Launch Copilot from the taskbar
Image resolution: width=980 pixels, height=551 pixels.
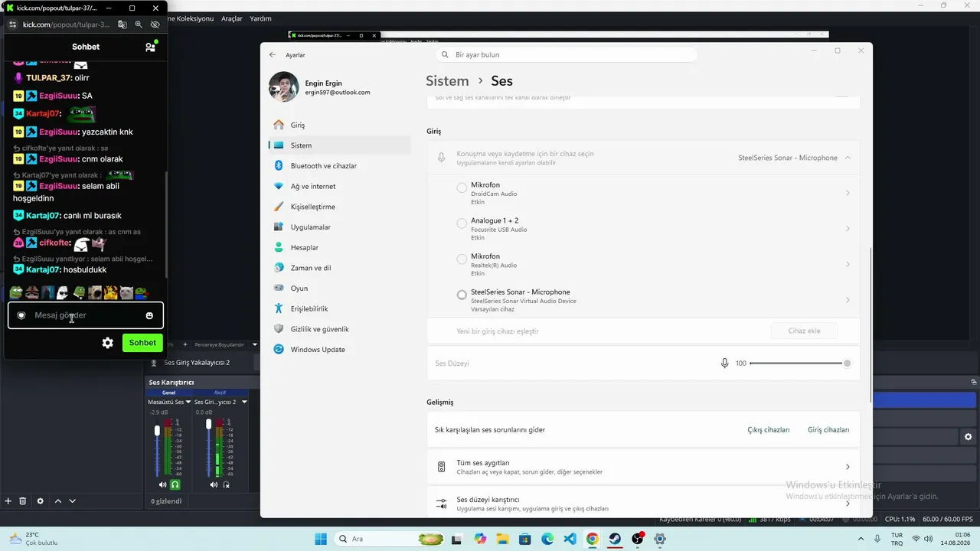480,539
